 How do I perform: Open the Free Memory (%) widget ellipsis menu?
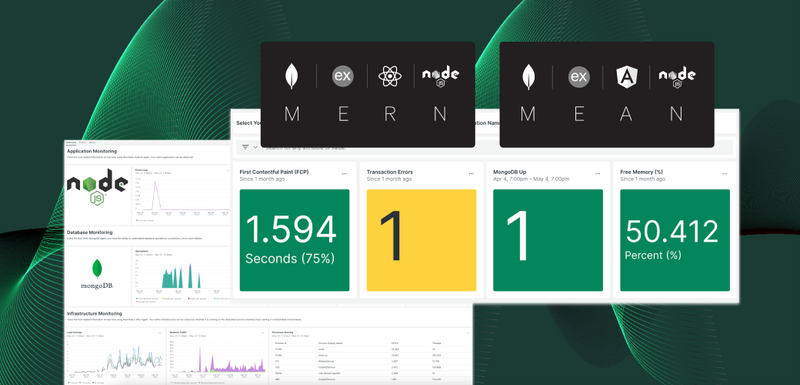coord(724,174)
